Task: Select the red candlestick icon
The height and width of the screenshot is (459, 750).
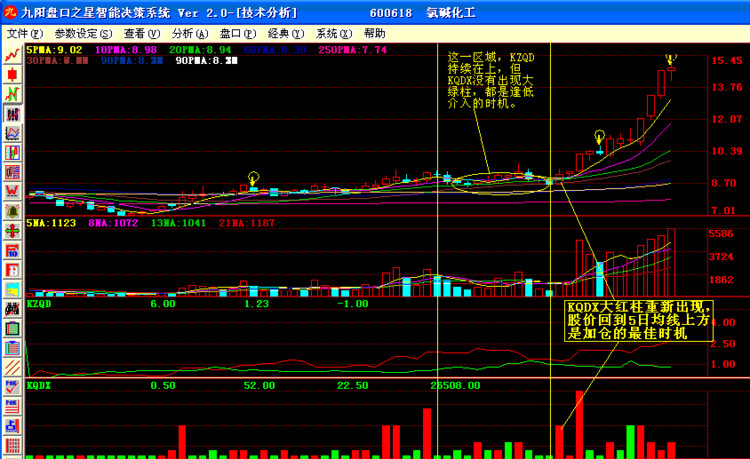Action: (12, 75)
